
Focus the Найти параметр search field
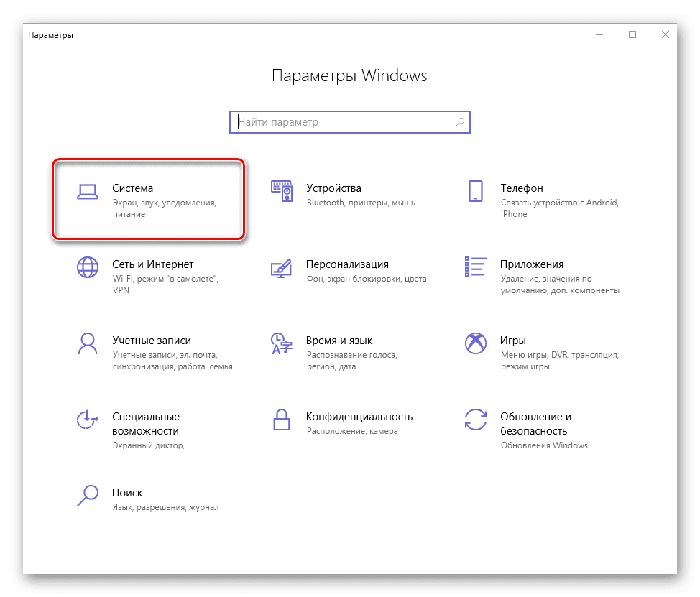pos(349,122)
